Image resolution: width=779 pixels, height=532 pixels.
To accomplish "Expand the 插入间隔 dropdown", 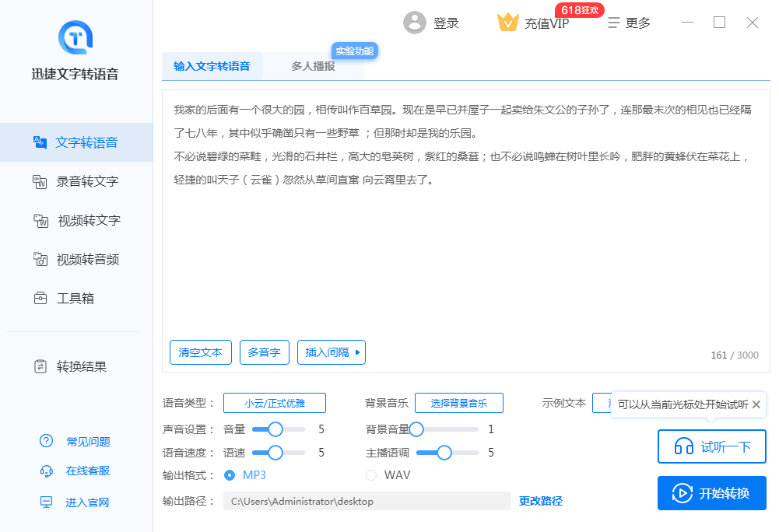I will [x=332, y=352].
